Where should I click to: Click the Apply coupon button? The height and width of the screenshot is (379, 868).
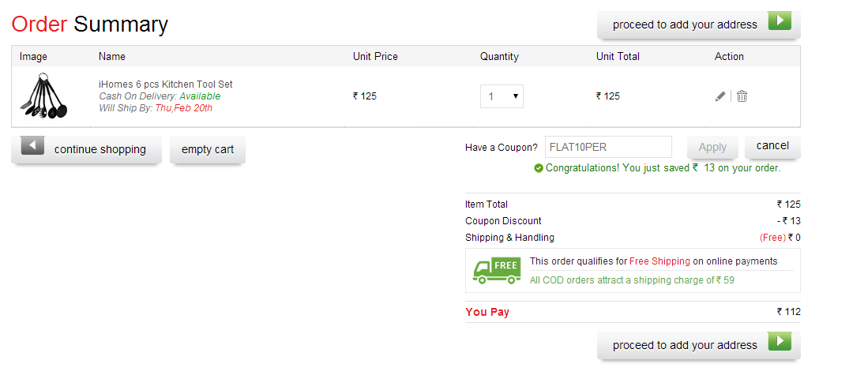(712, 147)
